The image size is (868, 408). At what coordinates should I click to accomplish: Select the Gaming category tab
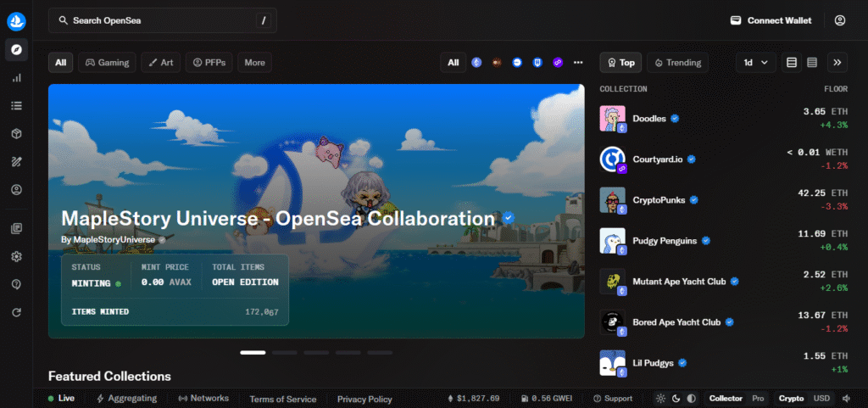pos(107,63)
